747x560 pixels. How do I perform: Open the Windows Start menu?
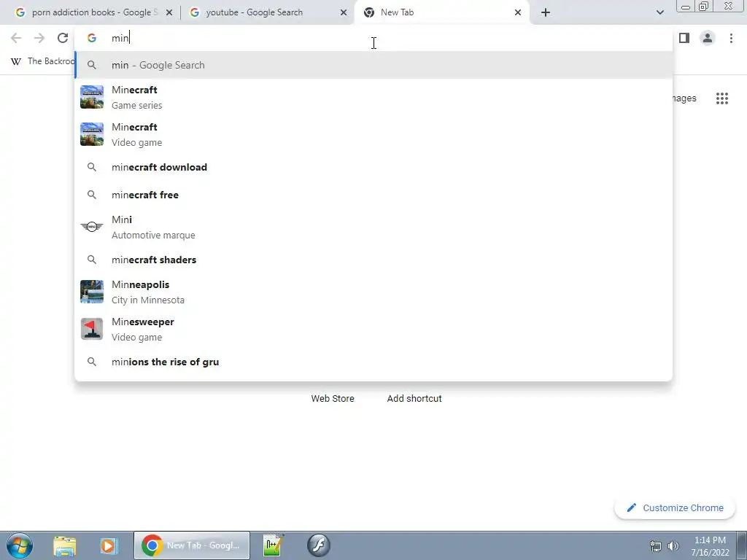point(20,545)
